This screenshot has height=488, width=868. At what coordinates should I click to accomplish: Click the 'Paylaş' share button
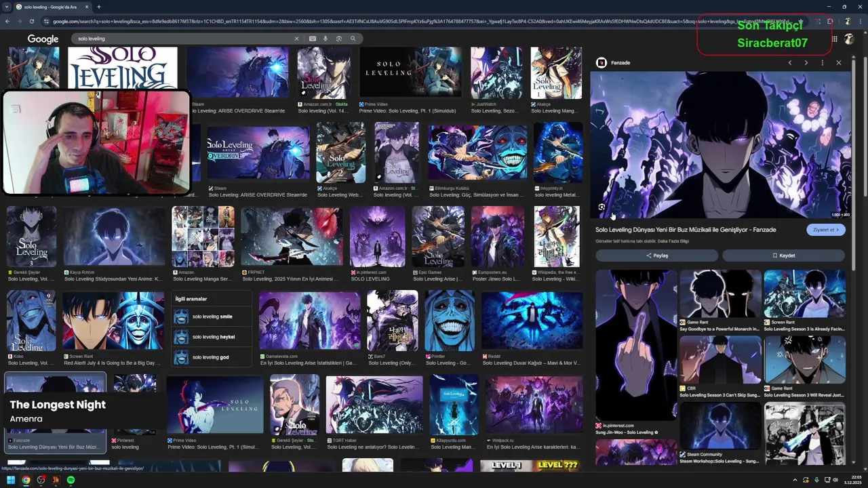[x=656, y=256]
